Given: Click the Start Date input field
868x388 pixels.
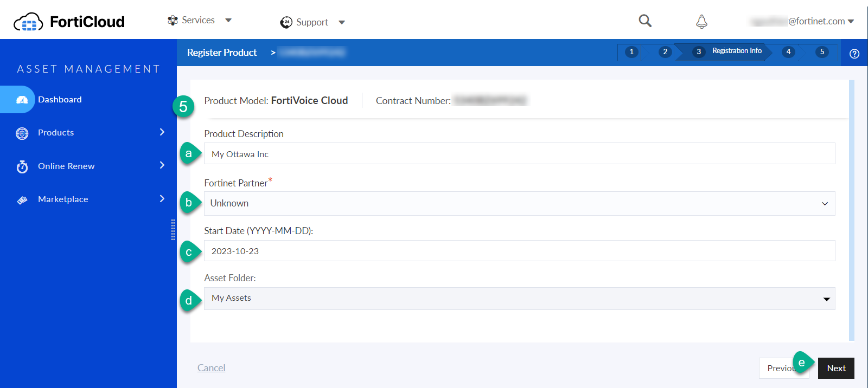Looking at the screenshot, I should pyautogui.click(x=519, y=251).
